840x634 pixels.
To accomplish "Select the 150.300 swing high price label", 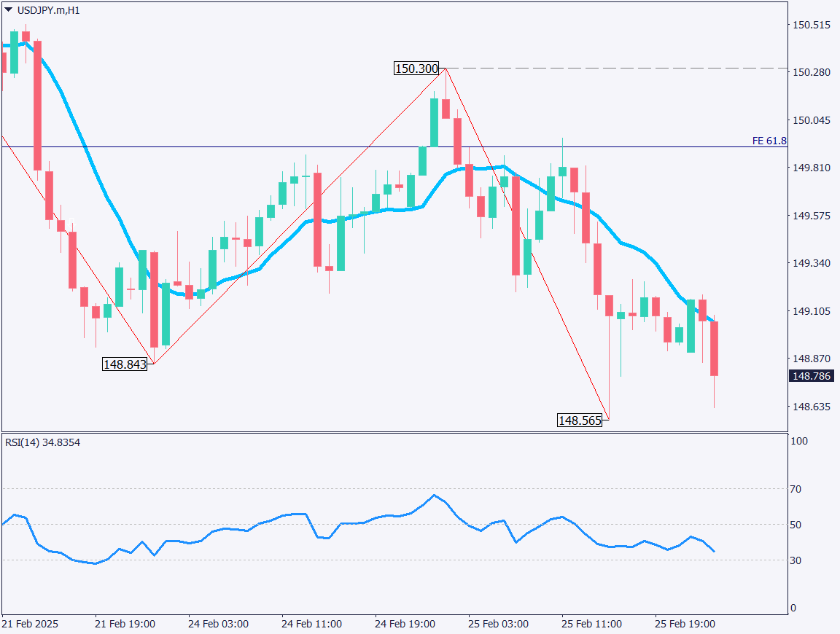I will pos(416,69).
